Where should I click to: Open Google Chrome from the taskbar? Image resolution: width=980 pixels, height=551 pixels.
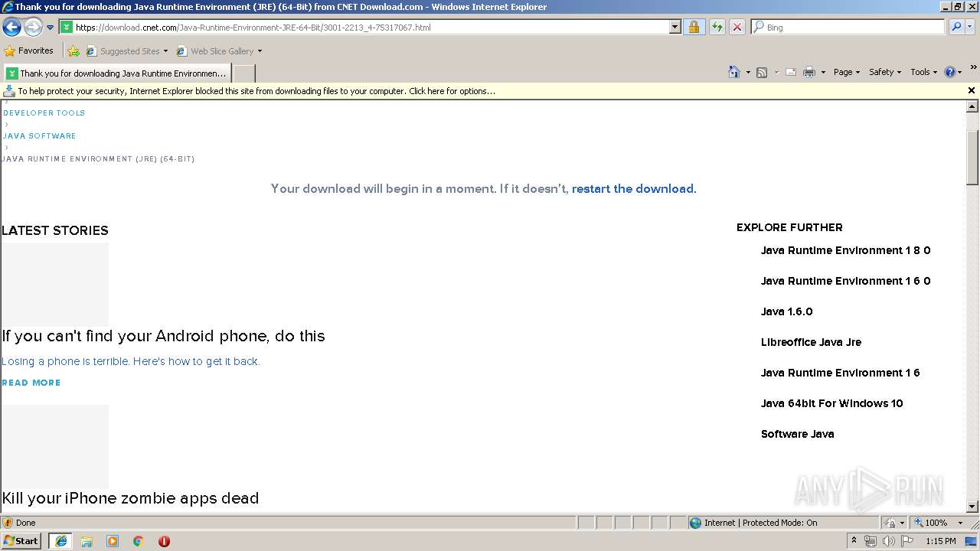pyautogui.click(x=139, y=541)
